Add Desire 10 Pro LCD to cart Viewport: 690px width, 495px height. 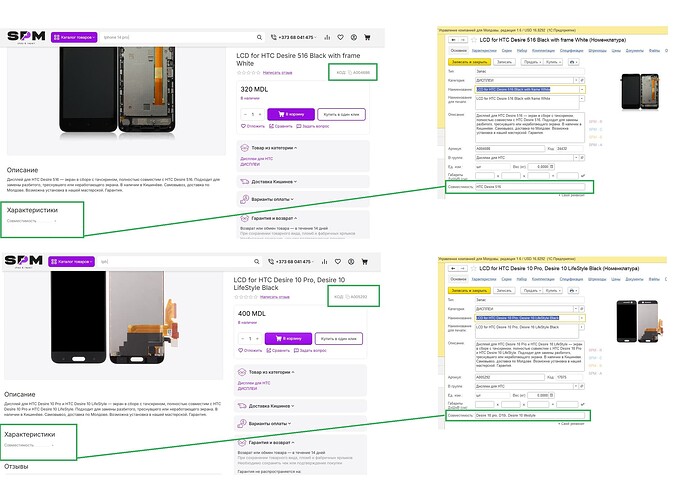click(288, 339)
